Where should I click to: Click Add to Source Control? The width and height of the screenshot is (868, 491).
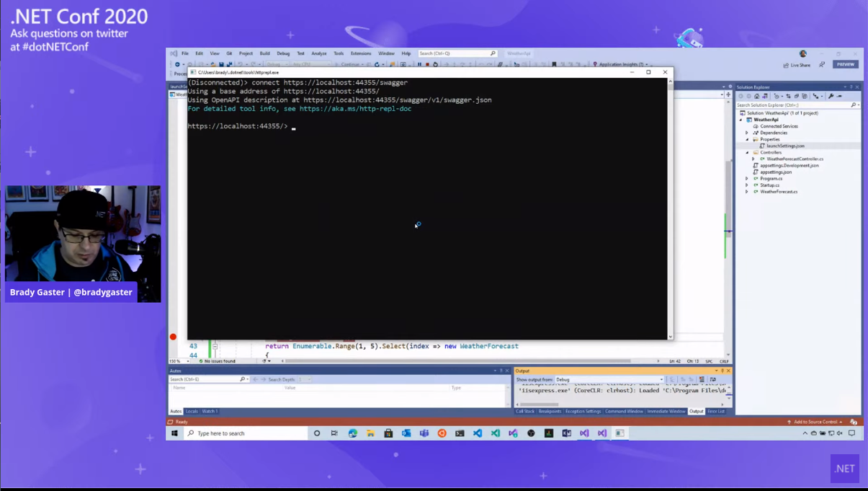coord(817,422)
